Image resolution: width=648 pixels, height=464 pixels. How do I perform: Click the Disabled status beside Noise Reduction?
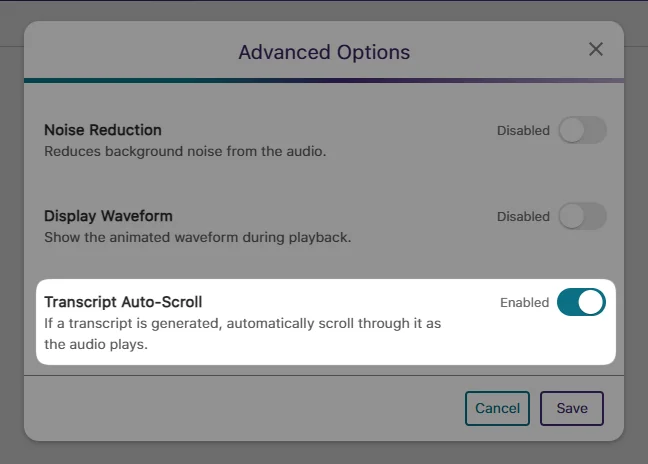coord(523,131)
